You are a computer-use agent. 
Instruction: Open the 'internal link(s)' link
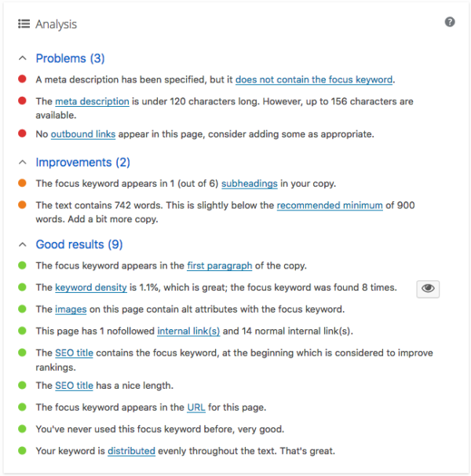[188, 331]
